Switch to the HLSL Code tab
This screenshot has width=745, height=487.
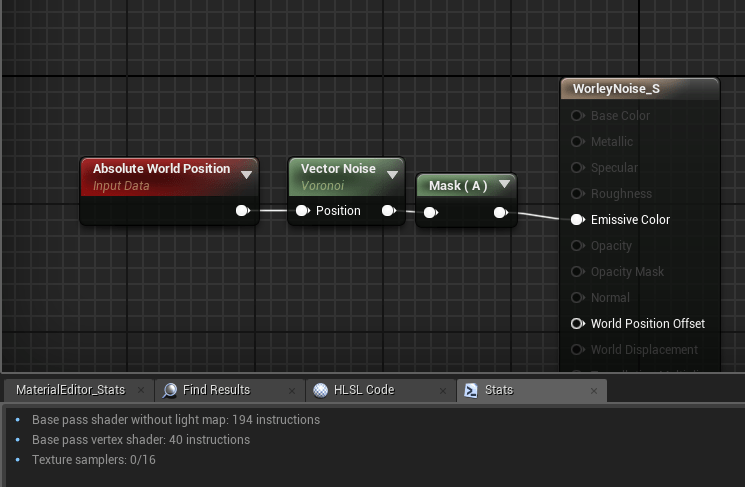pyautogui.click(x=364, y=390)
